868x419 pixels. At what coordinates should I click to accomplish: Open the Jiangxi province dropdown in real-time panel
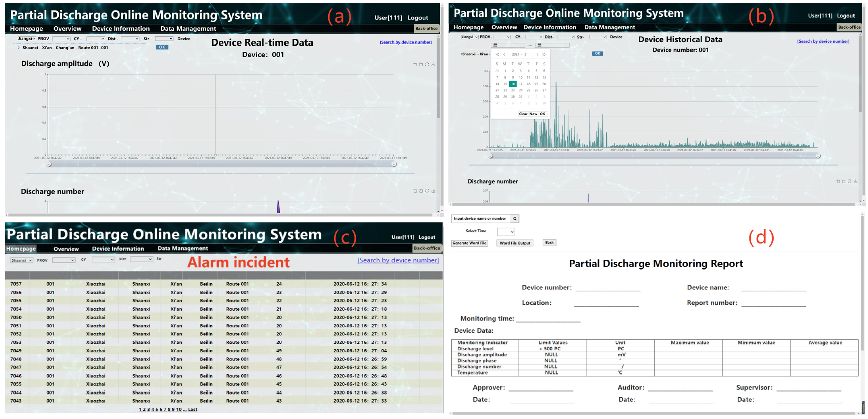point(27,39)
